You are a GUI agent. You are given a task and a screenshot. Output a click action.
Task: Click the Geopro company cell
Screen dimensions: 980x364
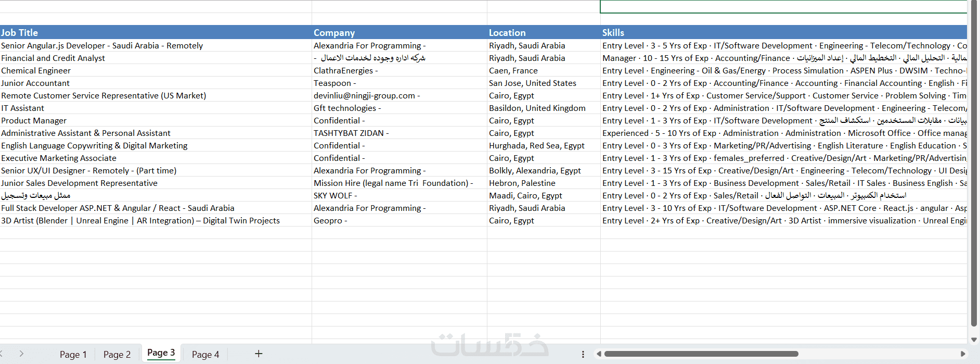[x=399, y=220]
